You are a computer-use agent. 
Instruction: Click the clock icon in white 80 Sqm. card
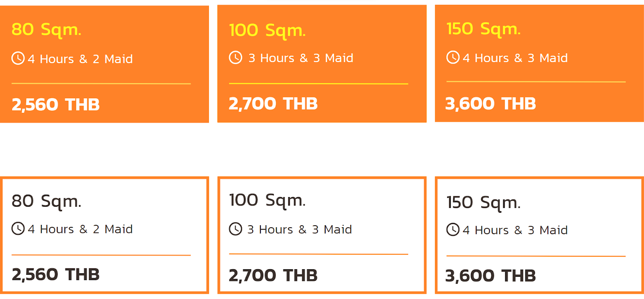point(18,228)
